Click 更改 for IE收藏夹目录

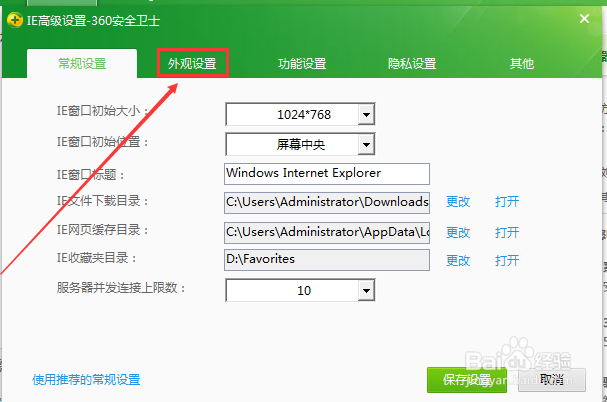coord(458,260)
